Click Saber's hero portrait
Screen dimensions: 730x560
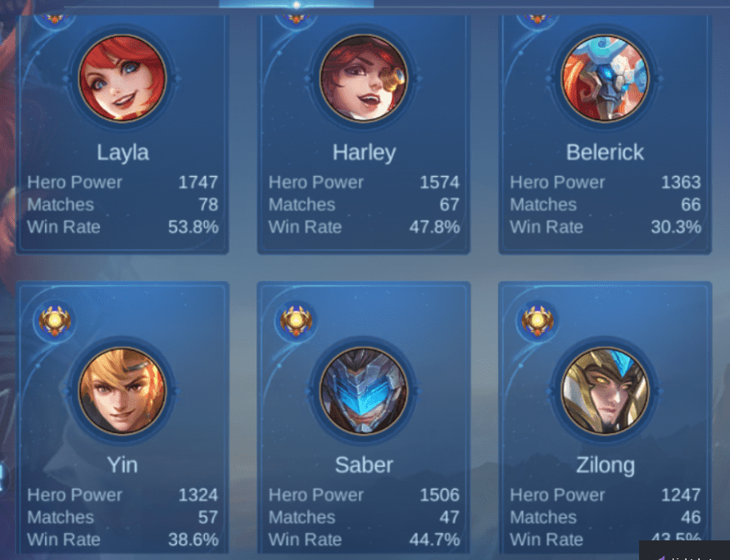[x=364, y=391]
